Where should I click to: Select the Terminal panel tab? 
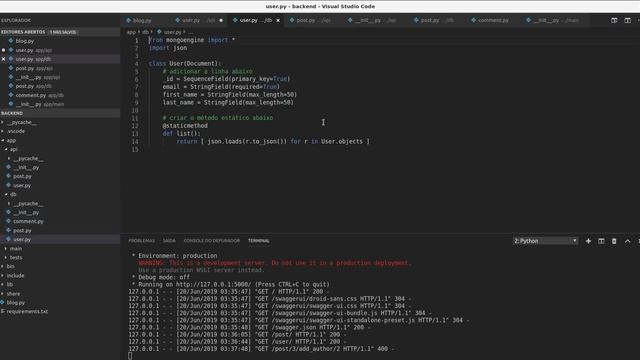click(258, 241)
